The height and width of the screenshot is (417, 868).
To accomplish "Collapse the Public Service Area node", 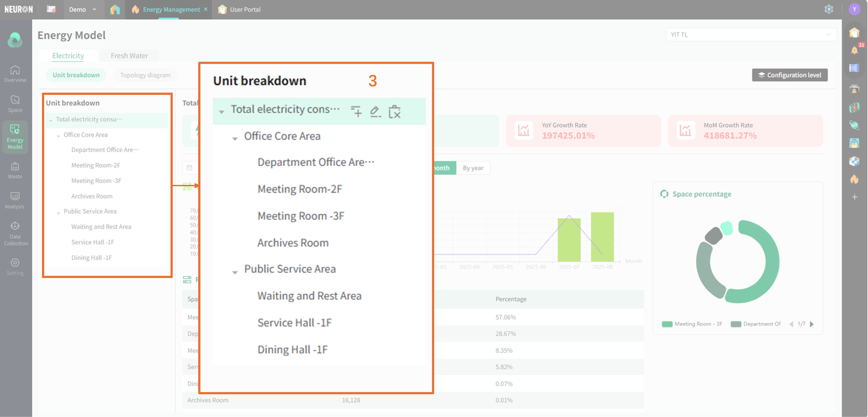I will 59,212.
